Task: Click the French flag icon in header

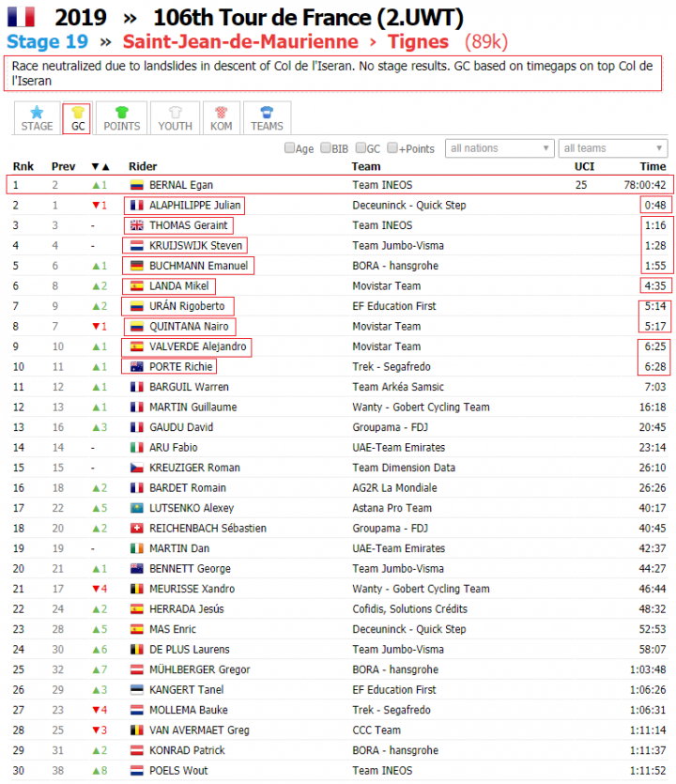Action: 21,17
